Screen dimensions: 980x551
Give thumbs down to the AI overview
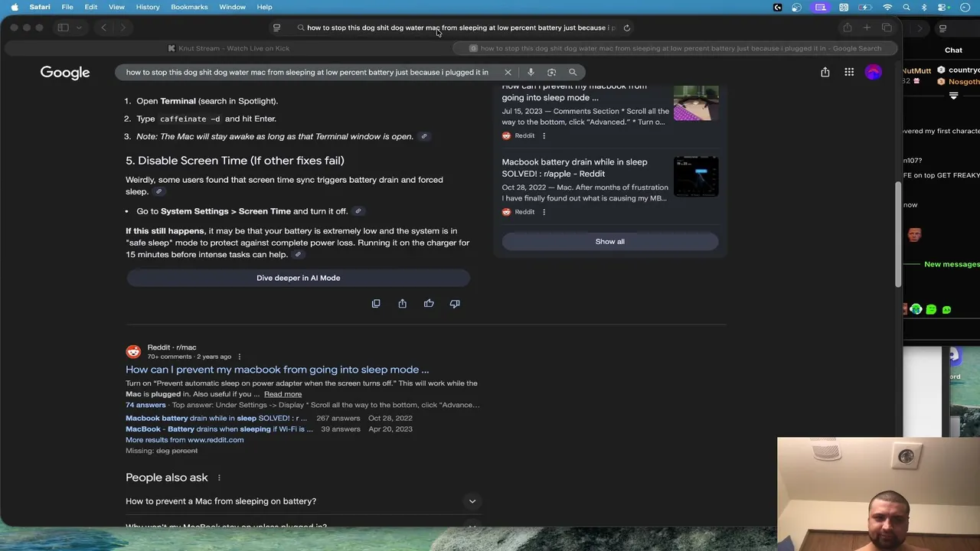[x=455, y=304]
